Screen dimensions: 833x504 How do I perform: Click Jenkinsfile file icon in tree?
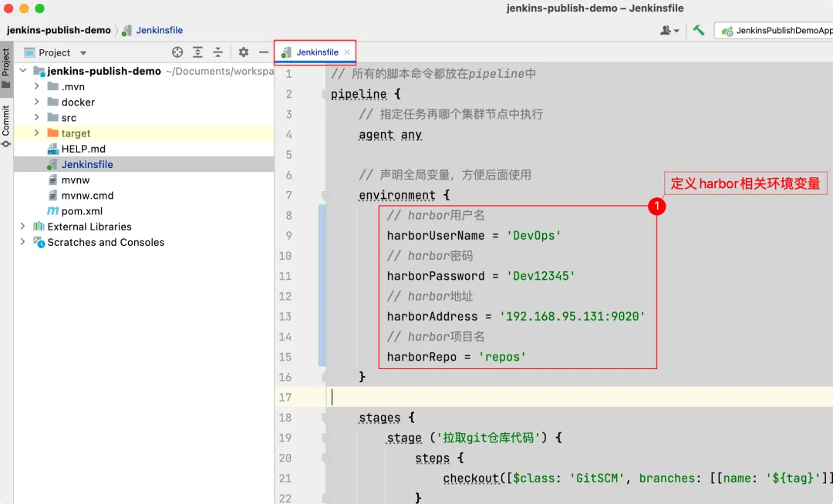pos(52,164)
